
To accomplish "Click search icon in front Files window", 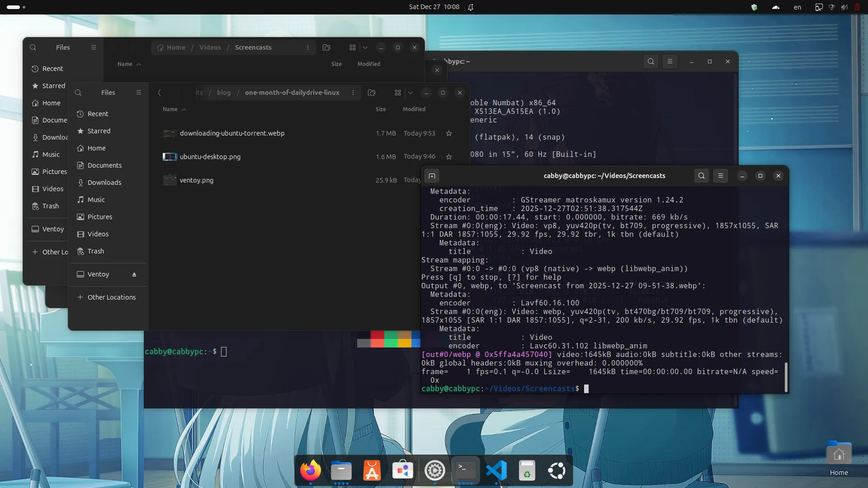I will (x=78, y=93).
